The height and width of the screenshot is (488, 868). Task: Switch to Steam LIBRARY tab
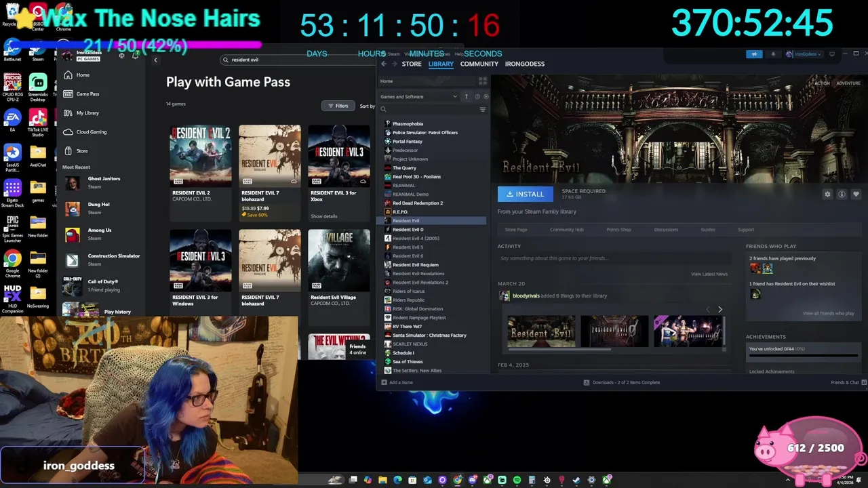[441, 64]
